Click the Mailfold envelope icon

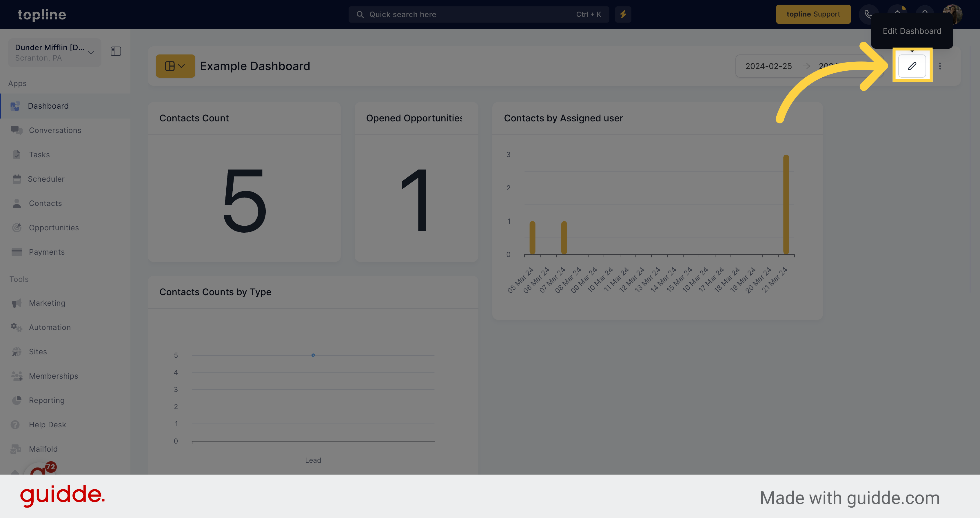(16, 449)
